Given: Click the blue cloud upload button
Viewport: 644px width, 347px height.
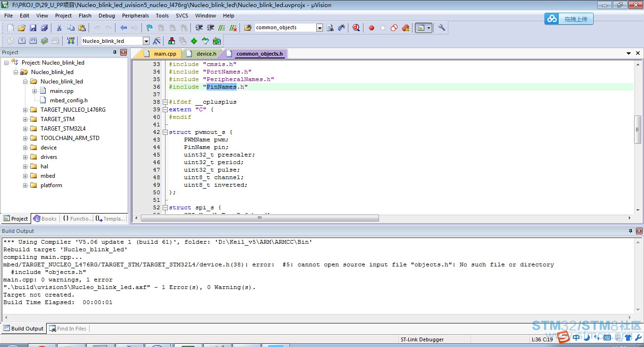Looking at the screenshot, I should [569, 19].
